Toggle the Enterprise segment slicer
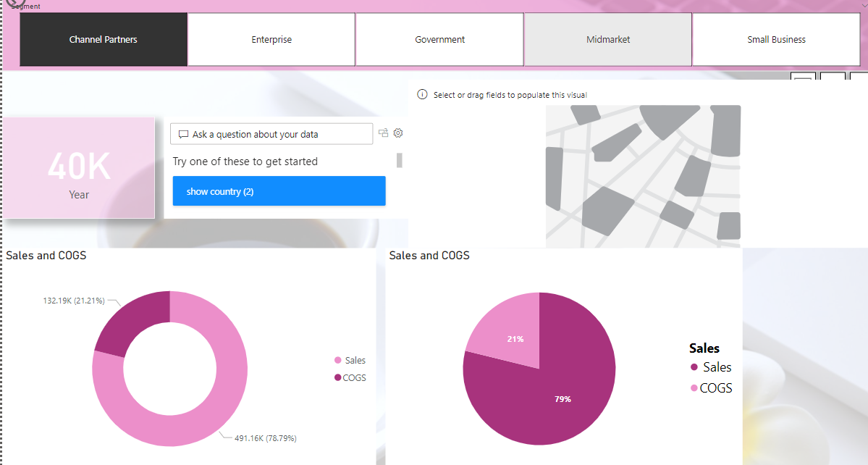Screen dimensions: 868x465 [x=271, y=39]
